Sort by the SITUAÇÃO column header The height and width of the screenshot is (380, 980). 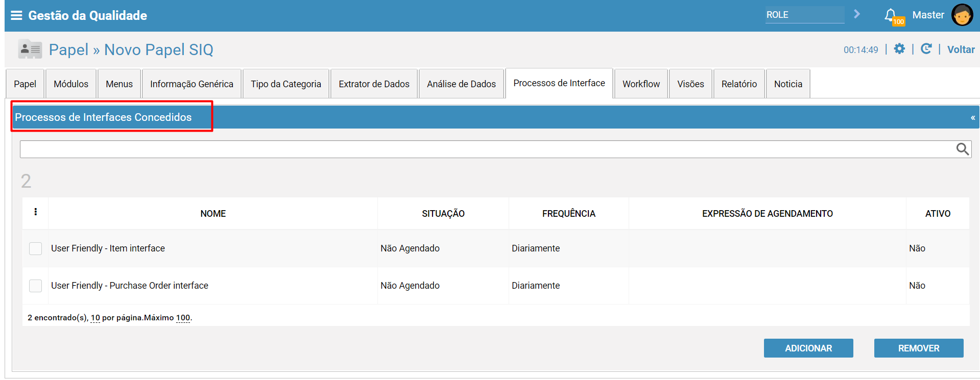click(x=443, y=213)
